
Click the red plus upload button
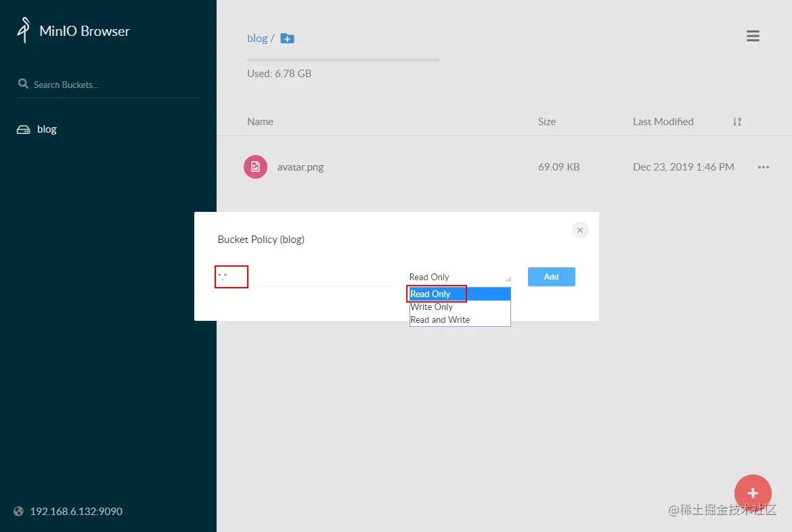(753, 493)
